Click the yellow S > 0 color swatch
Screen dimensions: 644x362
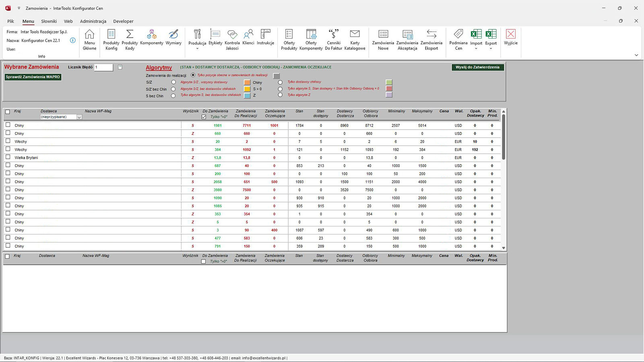pos(247,89)
